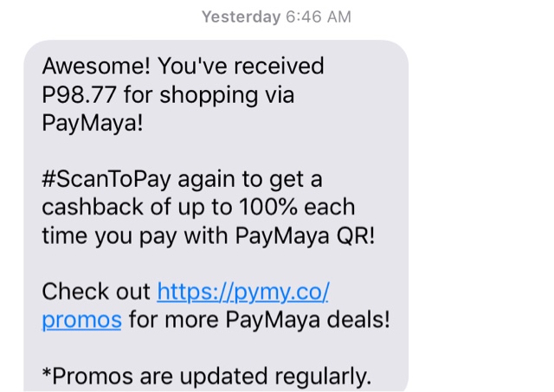554x392 pixels.
Task: Click 'again to get a' phrase
Action: point(250,181)
